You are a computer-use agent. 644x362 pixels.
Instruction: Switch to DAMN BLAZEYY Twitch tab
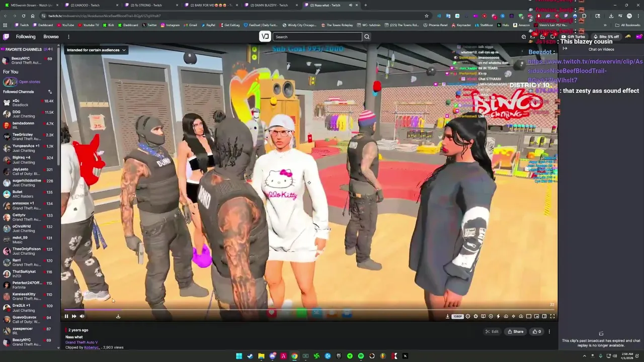272,5
